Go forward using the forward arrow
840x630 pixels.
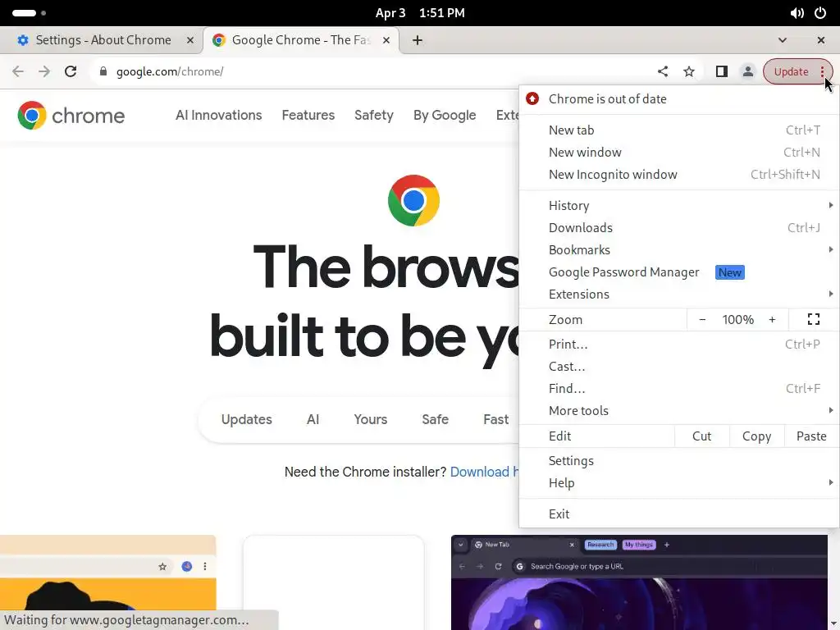[44, 71]
